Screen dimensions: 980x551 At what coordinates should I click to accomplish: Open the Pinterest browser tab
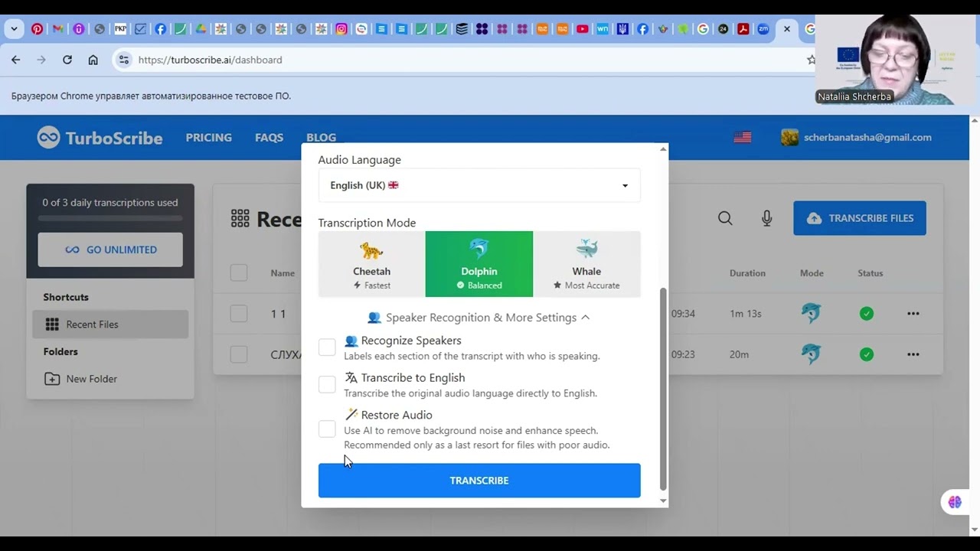point(37,29)
